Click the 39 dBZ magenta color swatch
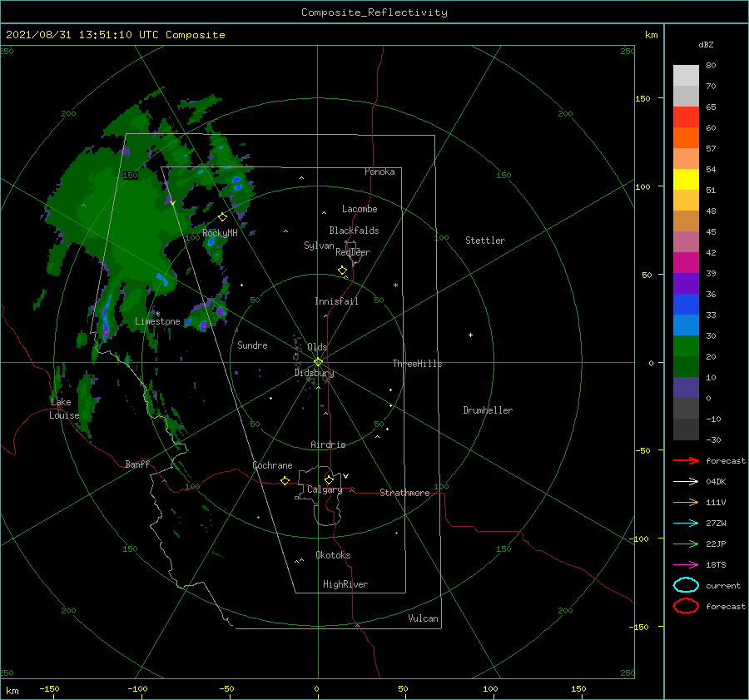The height and width of the screenshot is (700, 749). (x=686, y=262)
